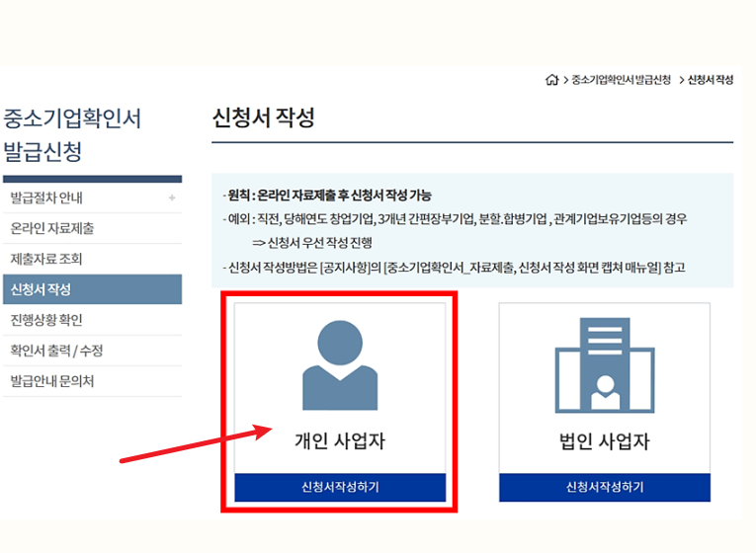
Task: Click the 중소기업확인서발급신청 breadcrumb link
Action: pos(621,80)
